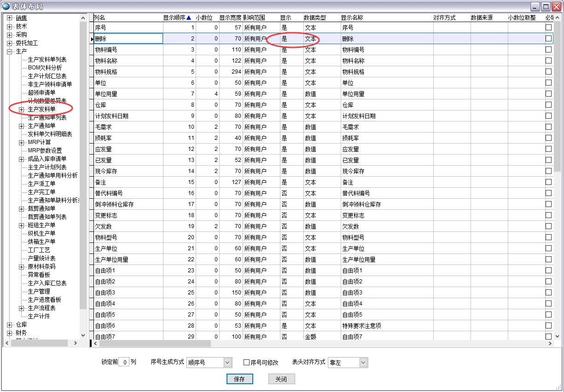The image size is (564, 392).
Task: Expand the 生产发料单 node
Action: pyautogui.click(x=22, y=110)
